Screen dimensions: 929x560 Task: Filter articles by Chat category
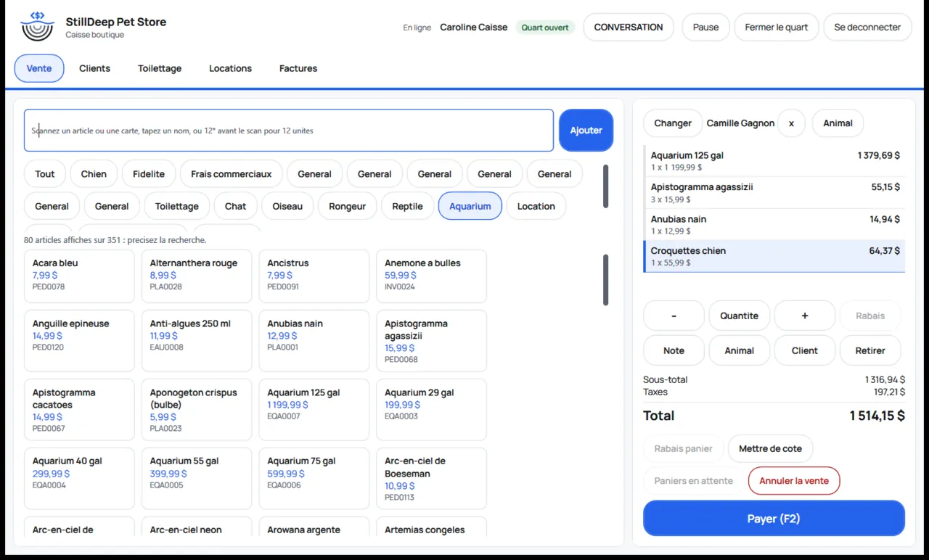[x=235, y=206]
